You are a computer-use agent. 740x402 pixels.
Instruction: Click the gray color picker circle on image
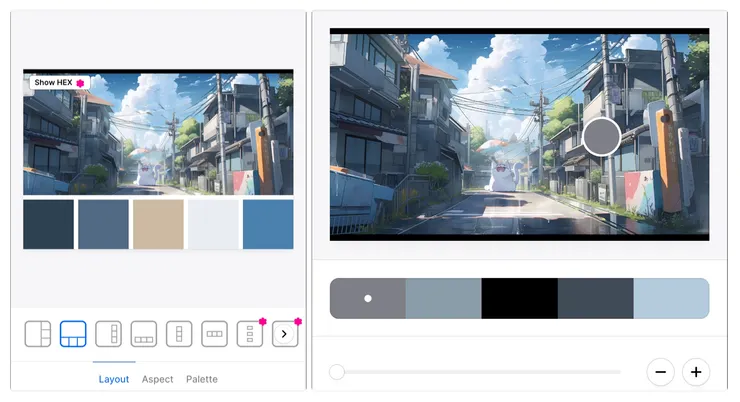pos(602,137)
